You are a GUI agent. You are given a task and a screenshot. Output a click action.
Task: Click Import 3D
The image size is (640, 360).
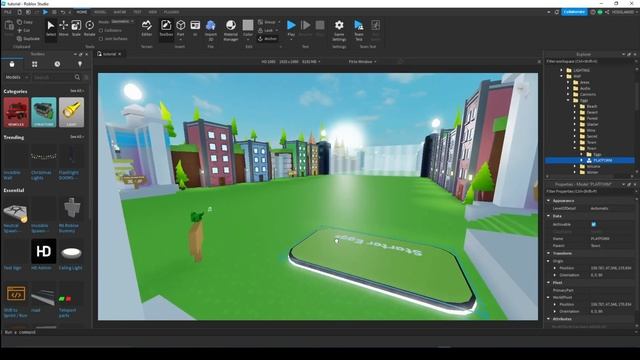coord(211,30)
